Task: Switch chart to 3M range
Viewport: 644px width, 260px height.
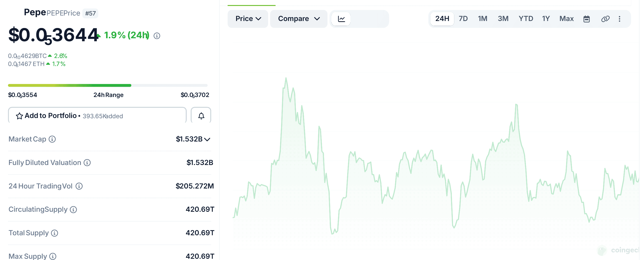Action: click(503, 19)
